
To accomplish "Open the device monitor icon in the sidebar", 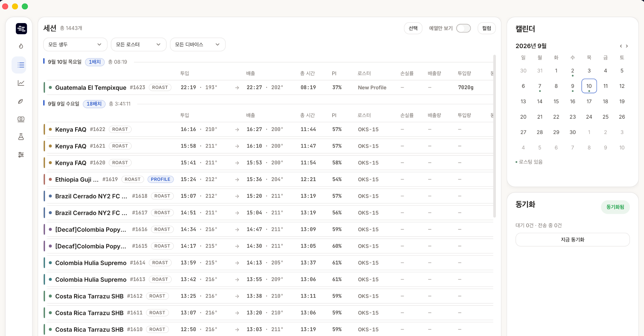I will pyautogui.click(x=21, y=119).
